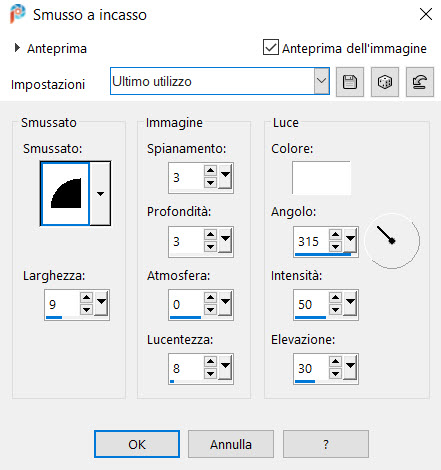Increase Spianamento value with up arrow
The image size is (441, 470).
[x=210, y=171]
